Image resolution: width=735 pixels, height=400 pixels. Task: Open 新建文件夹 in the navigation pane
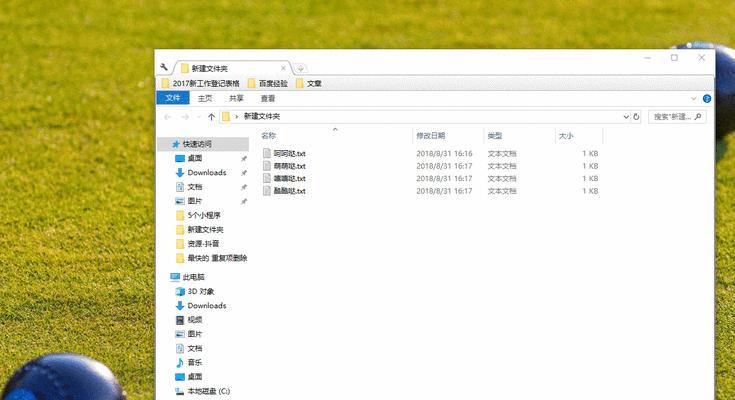click(x=205, y=229)
